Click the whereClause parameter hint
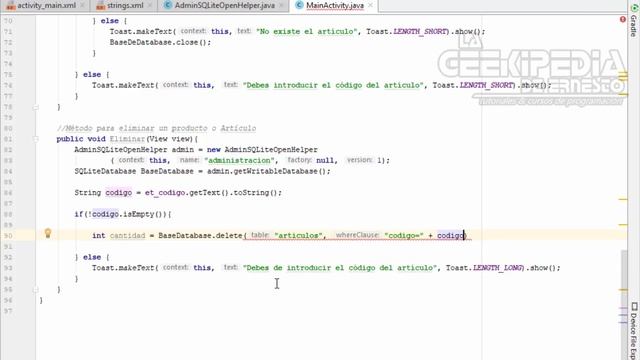The height and width of the screenshot is (360, 640). click(x=357, y=235)
